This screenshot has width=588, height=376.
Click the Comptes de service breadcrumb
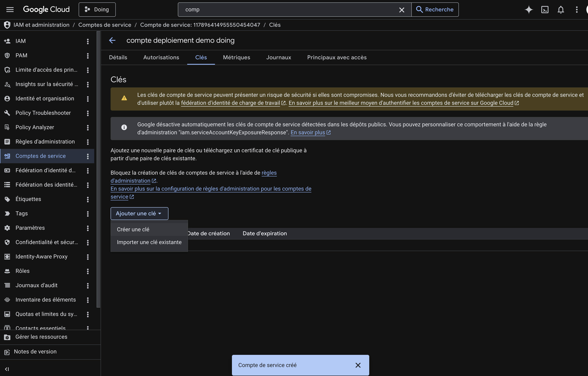point(105,25)
